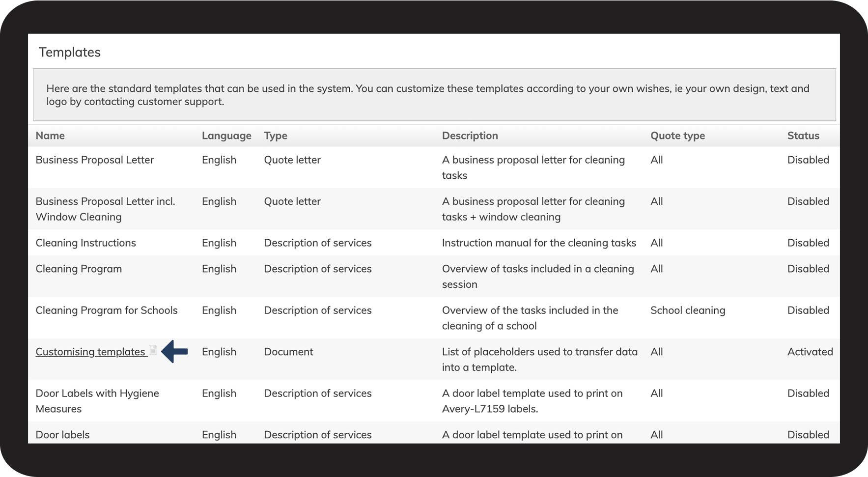Click the School cleaning quote type cell
The image size is (868, 477).
pyautogui.click(x=687, y=310)
